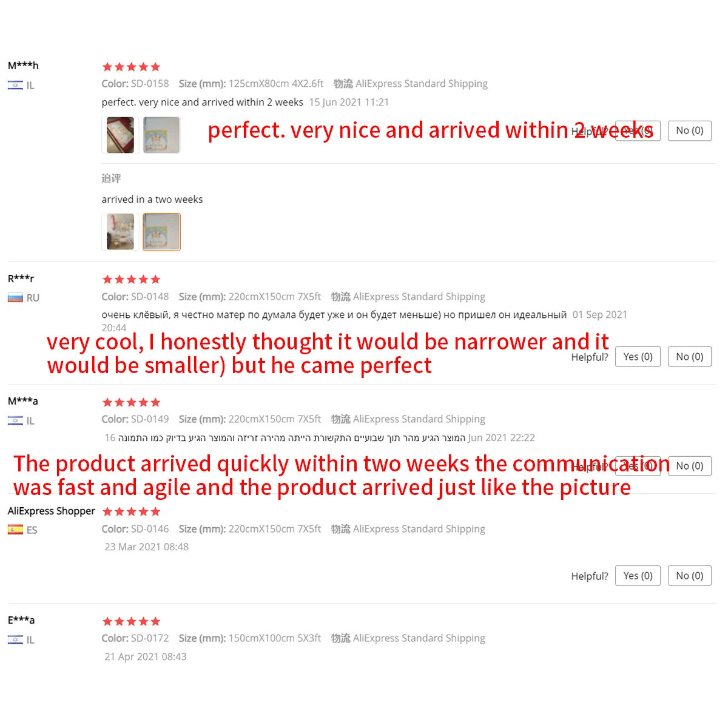Open second photo in M***h's original review
This screenshot has width=728, height=728.
pos(161,135)
